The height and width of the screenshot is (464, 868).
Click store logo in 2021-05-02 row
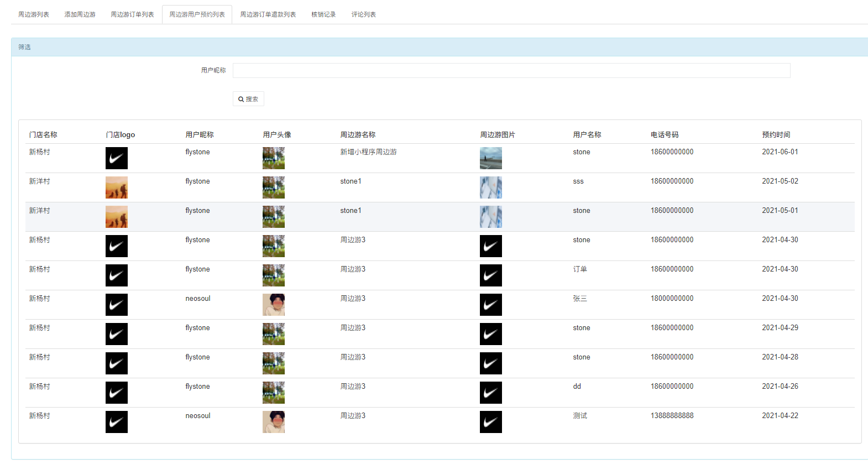point(117,187)
